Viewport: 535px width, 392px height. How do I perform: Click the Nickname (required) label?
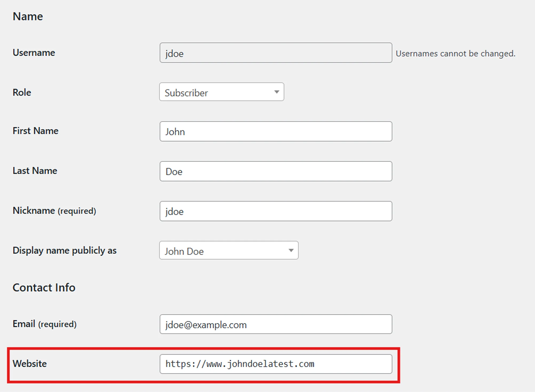54,211
